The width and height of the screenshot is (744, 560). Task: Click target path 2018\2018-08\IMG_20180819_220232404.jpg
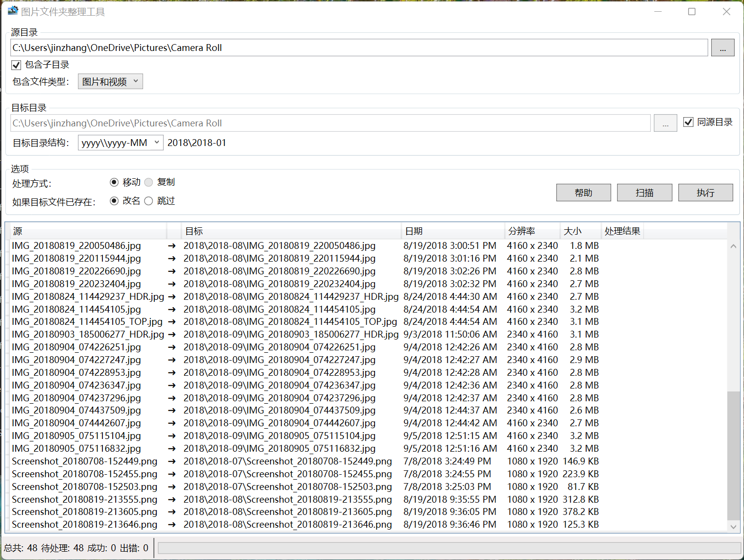pyautogui.click(x=280, y=284)
